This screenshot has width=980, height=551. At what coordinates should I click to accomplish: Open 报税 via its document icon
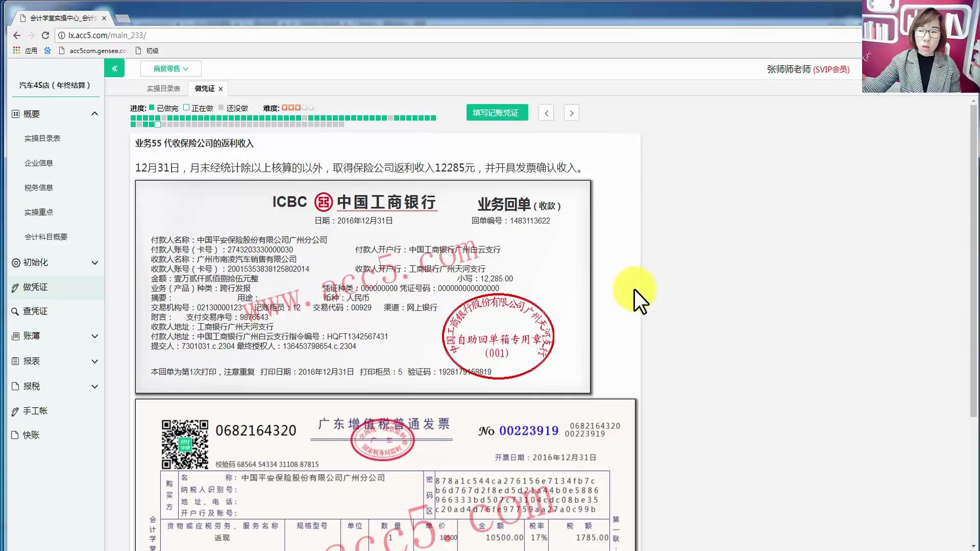pyautogui.click(x=14, y=386)
